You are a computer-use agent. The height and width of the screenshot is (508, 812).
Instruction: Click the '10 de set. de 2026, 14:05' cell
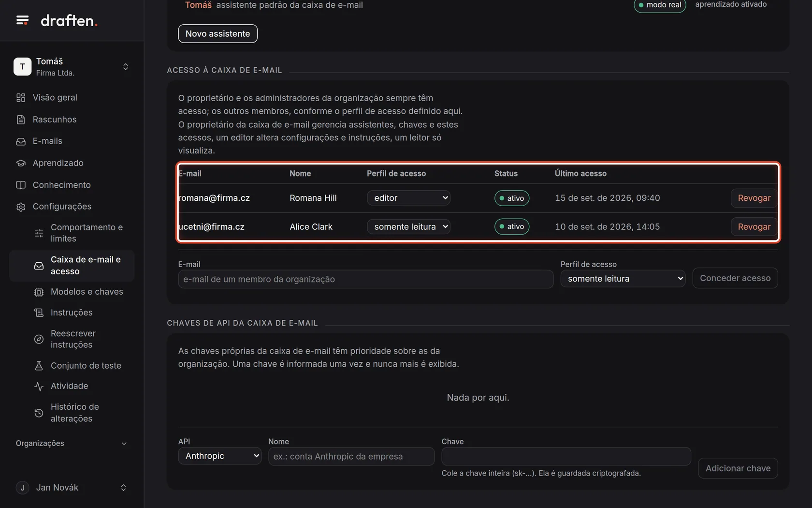pyautogui.click(x=607, y=226)
